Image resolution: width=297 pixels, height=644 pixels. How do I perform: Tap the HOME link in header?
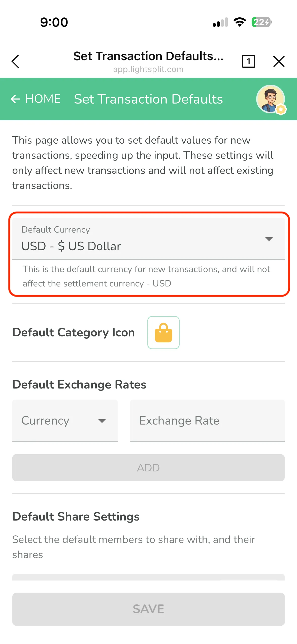click(x=43, y=99)
